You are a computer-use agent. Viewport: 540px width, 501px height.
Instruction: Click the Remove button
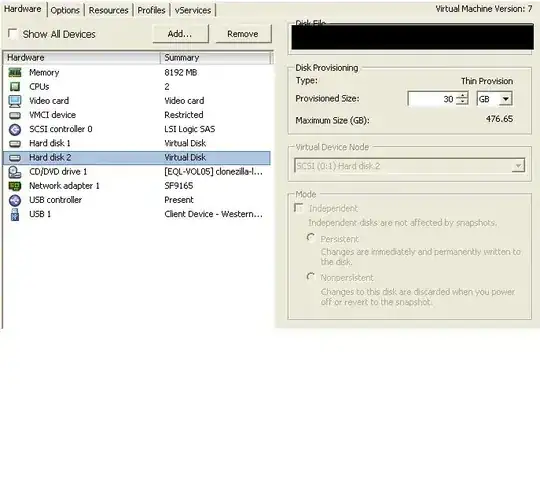point(243,34)
